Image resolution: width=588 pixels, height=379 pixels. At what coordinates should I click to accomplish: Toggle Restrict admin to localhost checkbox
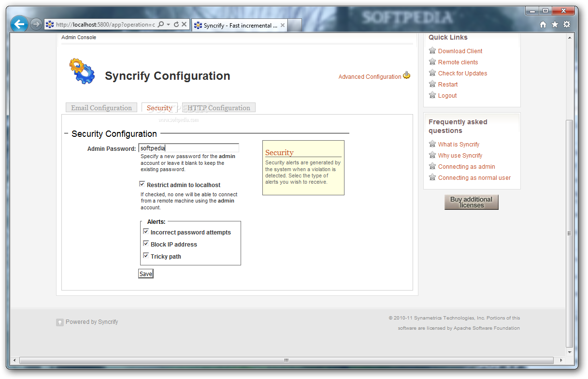coord(142,184)
